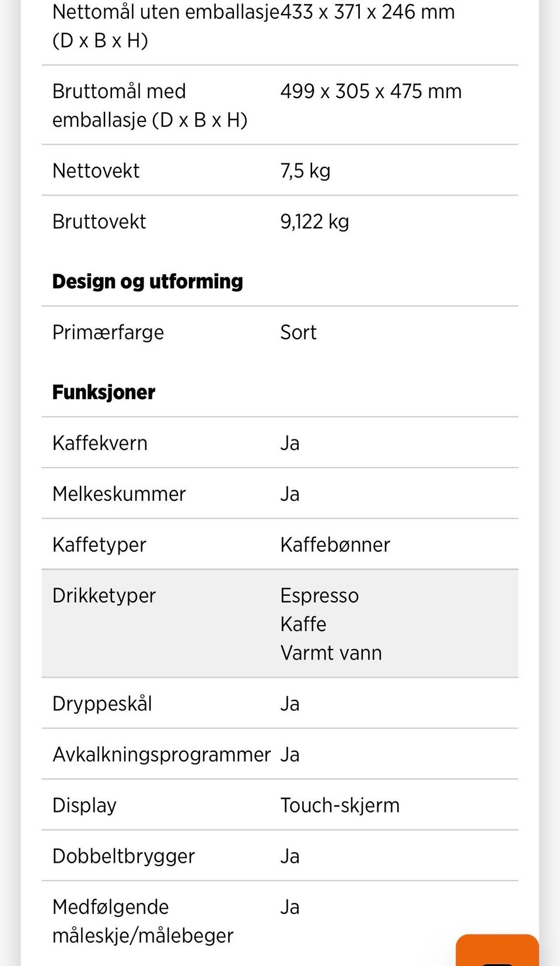Viewport: 560px width, 966px height.
Task: Click the Kaffebønner value text
Action: coord(335,545)
